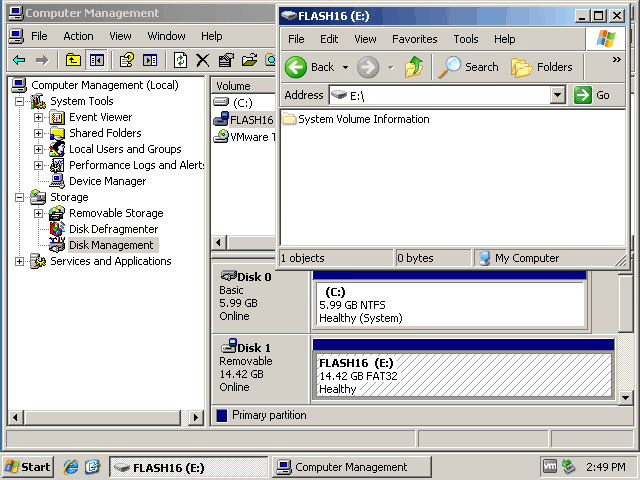Open Disk Defragmenter in the tree
Viewport: 640px width, 480px height.
pos(113,229)
